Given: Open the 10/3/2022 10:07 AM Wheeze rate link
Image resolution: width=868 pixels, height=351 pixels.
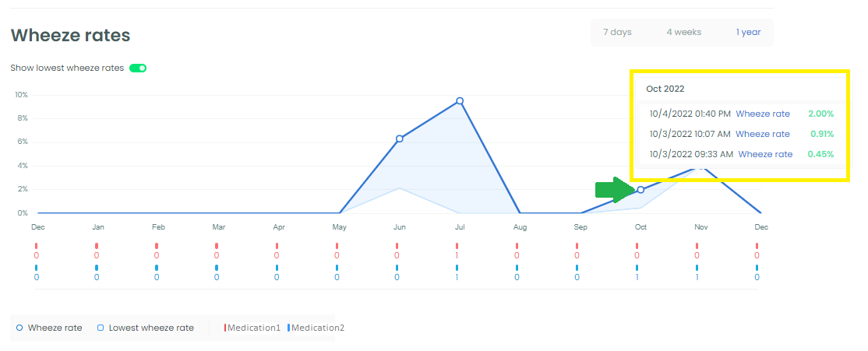Looking at the screenshot, I should pos(762,134).
